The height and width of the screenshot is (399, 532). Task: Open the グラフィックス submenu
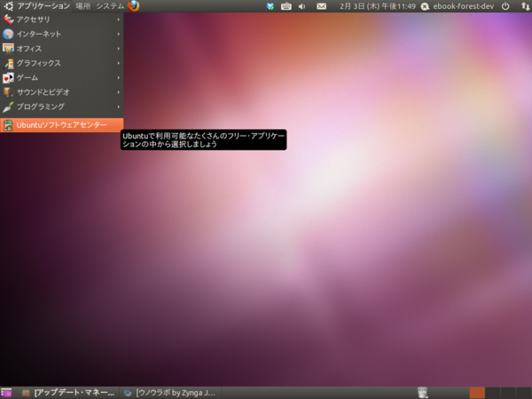coord(62,63)
